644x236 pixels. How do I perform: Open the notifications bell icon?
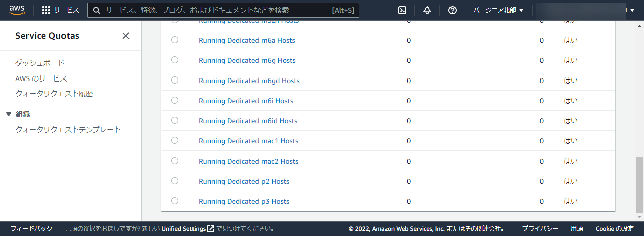pos(427,10)
